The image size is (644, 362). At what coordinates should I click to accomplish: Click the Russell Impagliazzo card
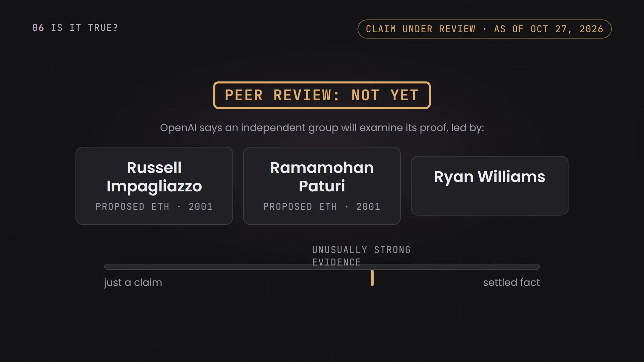(x=154, y=186)
